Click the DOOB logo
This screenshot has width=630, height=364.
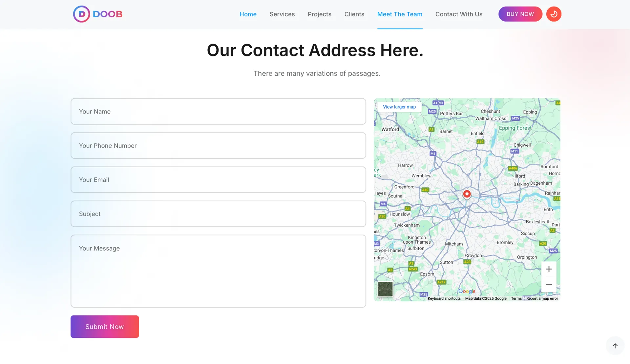[x=97, y=14]
